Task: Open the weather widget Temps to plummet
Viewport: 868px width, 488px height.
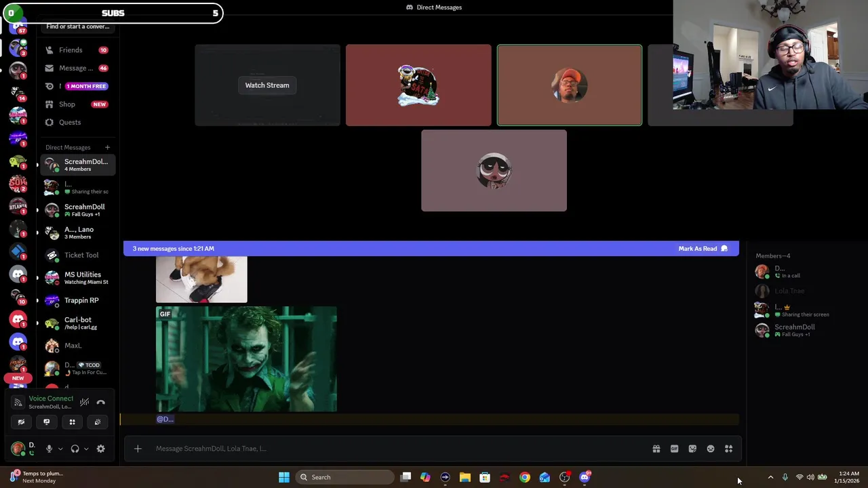Action: click(38, 477)
